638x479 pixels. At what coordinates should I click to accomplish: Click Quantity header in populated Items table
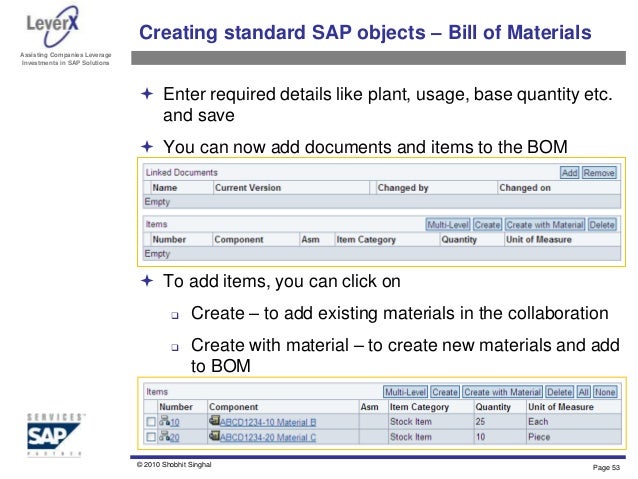coord(493,407)
